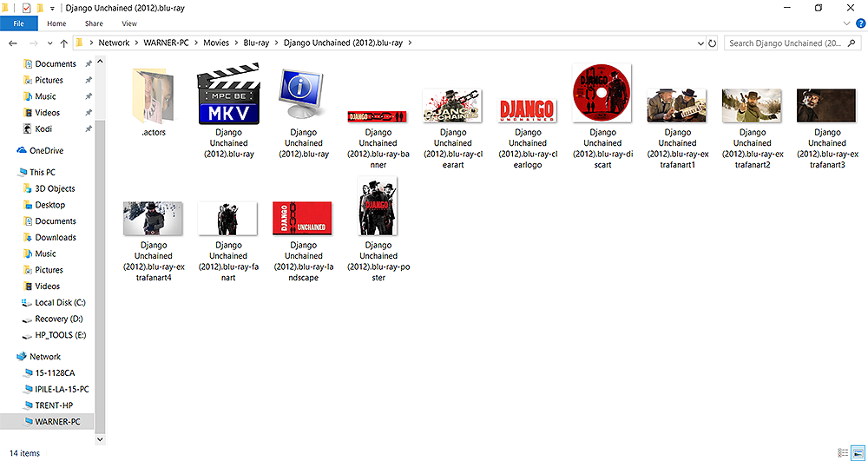Viewport: 868px width, 461px height.
Task: Click the Forward navigation arrow
Action: pos(34,43)
